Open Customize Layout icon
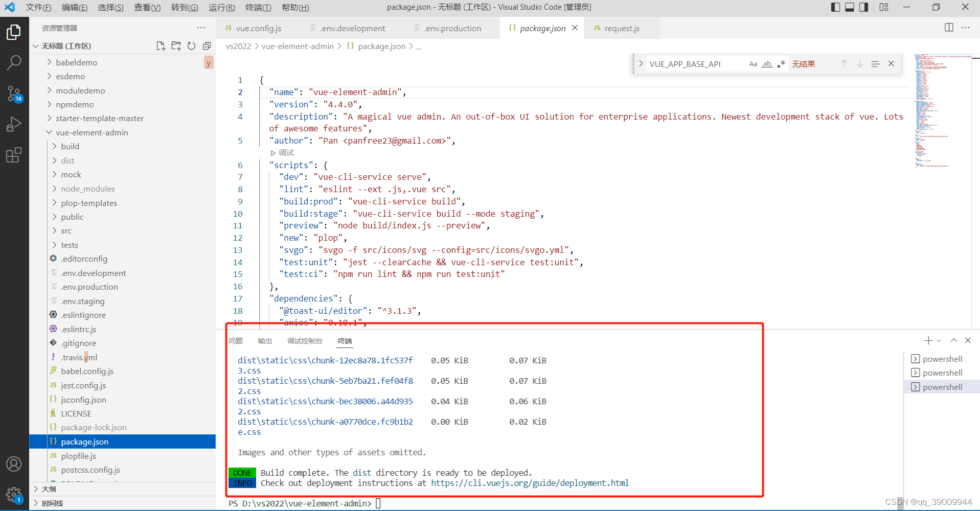 [884, 7]
